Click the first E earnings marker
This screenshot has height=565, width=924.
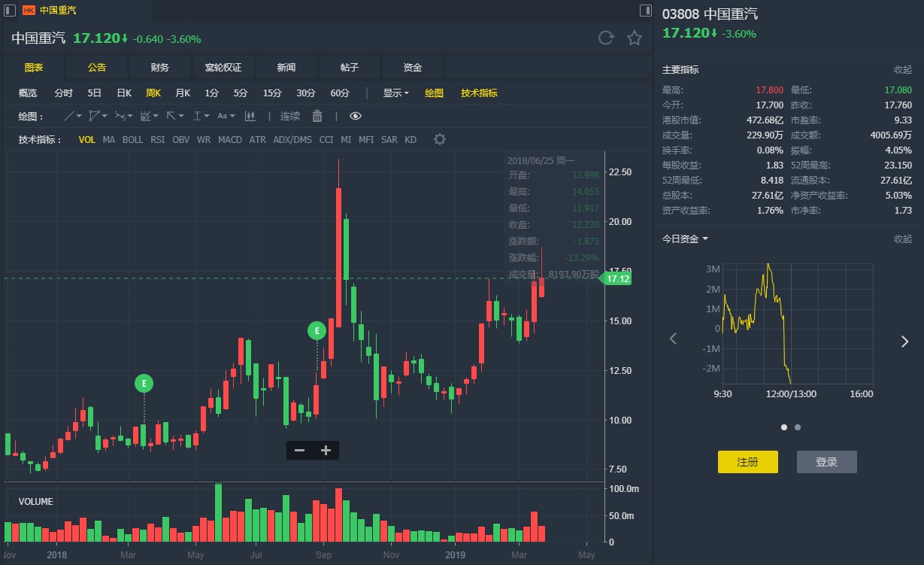(x=144, y=384)
